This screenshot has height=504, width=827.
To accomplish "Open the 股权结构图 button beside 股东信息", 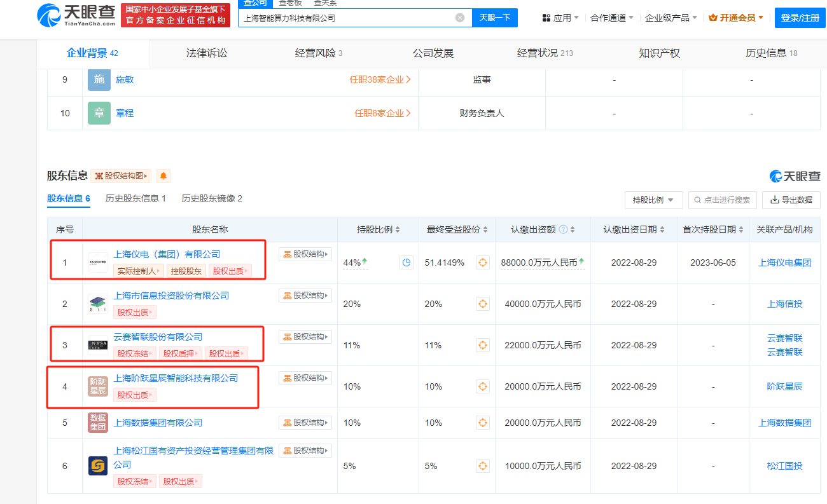I will tap(121, 176).
